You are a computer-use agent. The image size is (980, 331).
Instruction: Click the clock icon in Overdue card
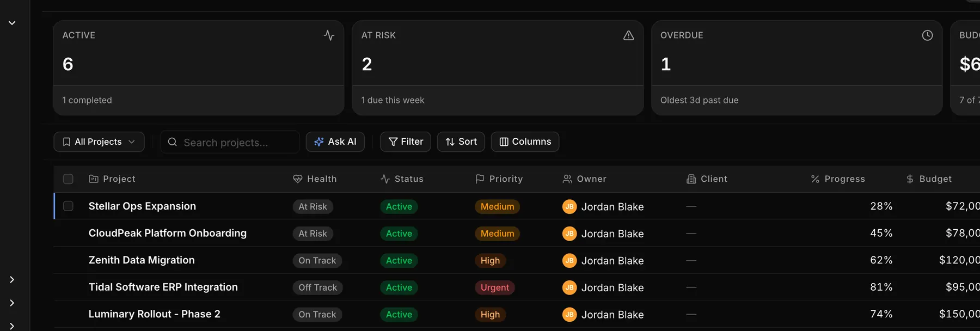(927, 35)
